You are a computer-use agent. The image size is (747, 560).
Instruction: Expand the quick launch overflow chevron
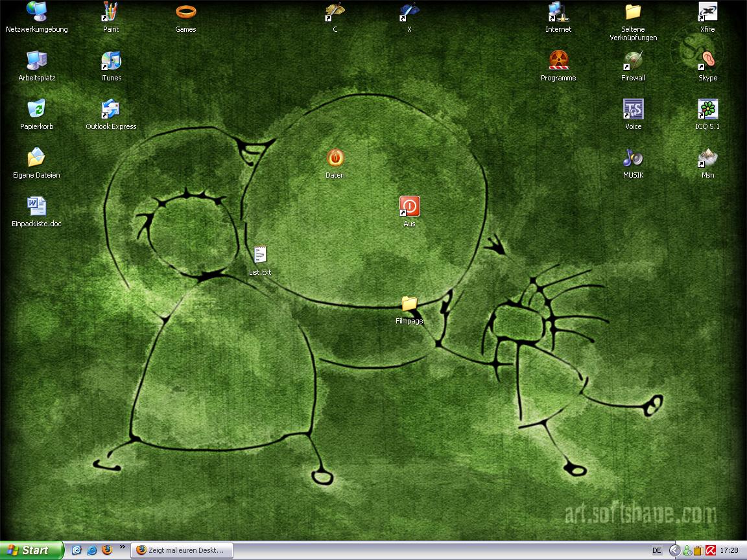(x=123, y=547)
